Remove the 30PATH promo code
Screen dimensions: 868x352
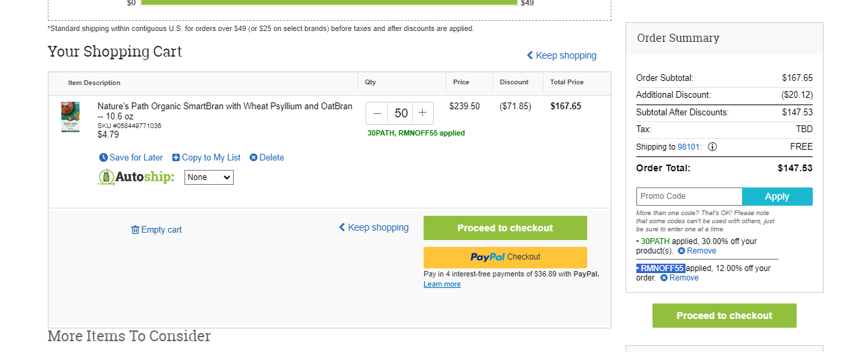point(696,251)
